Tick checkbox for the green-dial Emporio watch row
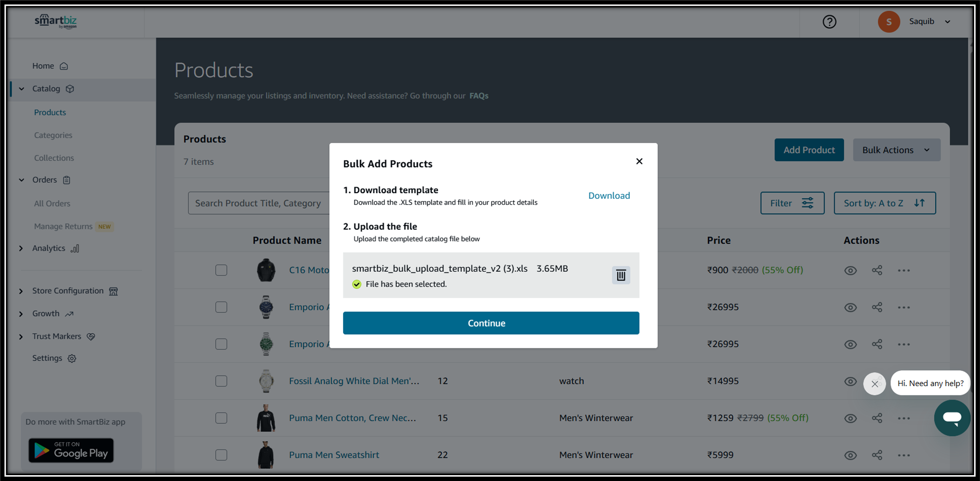 [x=221, y=344]
